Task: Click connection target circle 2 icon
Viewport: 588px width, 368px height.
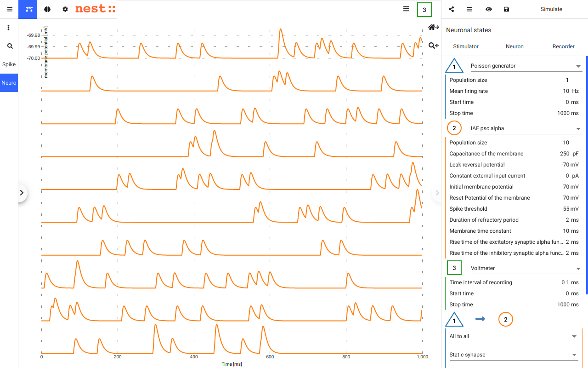Action: tap(506, 319)
